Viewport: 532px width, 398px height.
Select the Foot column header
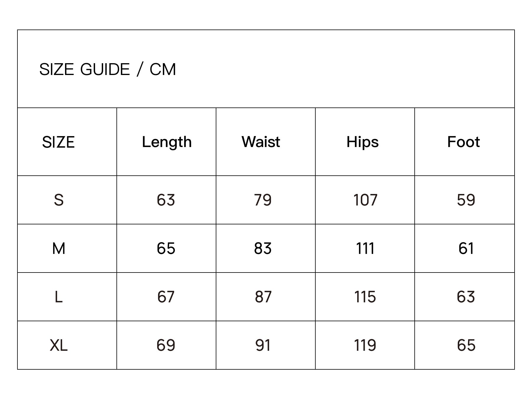pos(463,142)
